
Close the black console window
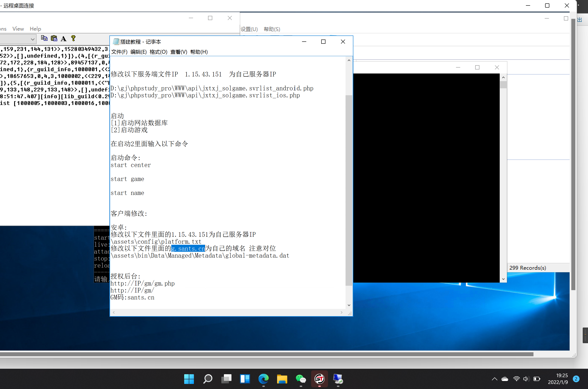(497, 67)
